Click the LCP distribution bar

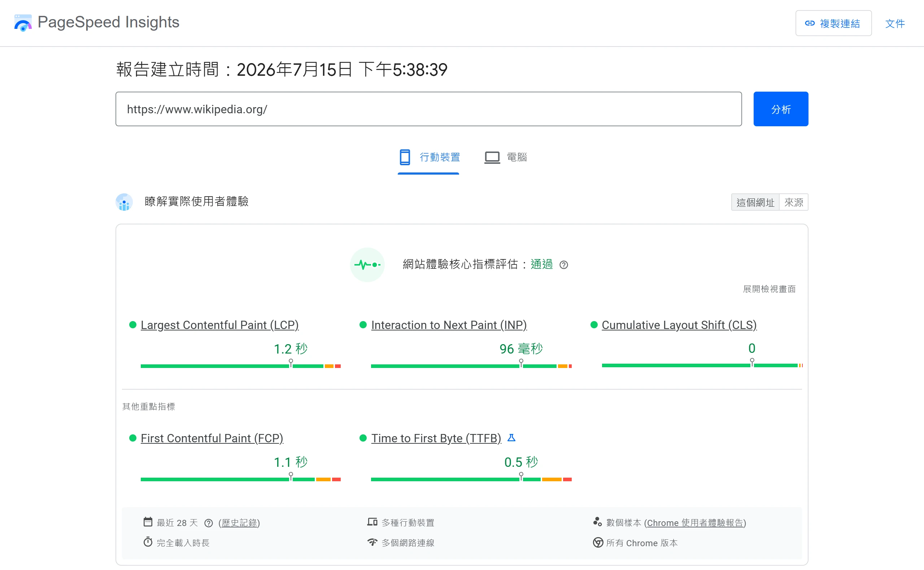pos(241,366)
